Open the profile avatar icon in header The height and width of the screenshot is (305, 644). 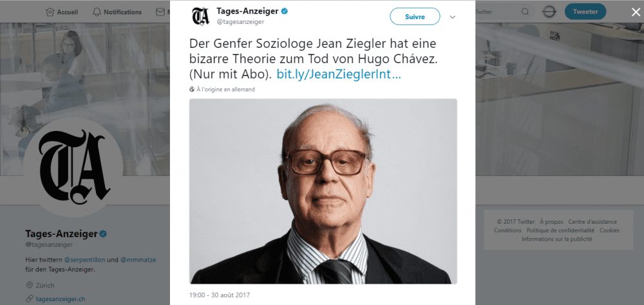coord(549,12)
